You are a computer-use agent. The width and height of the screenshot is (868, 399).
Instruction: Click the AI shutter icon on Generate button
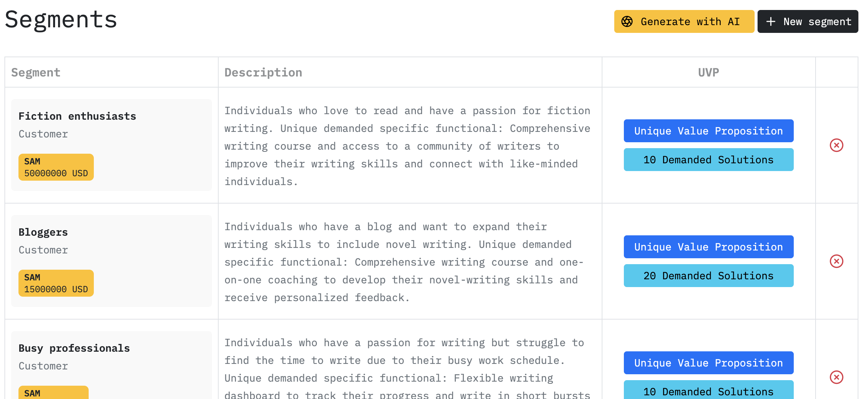tap(627, 21)
